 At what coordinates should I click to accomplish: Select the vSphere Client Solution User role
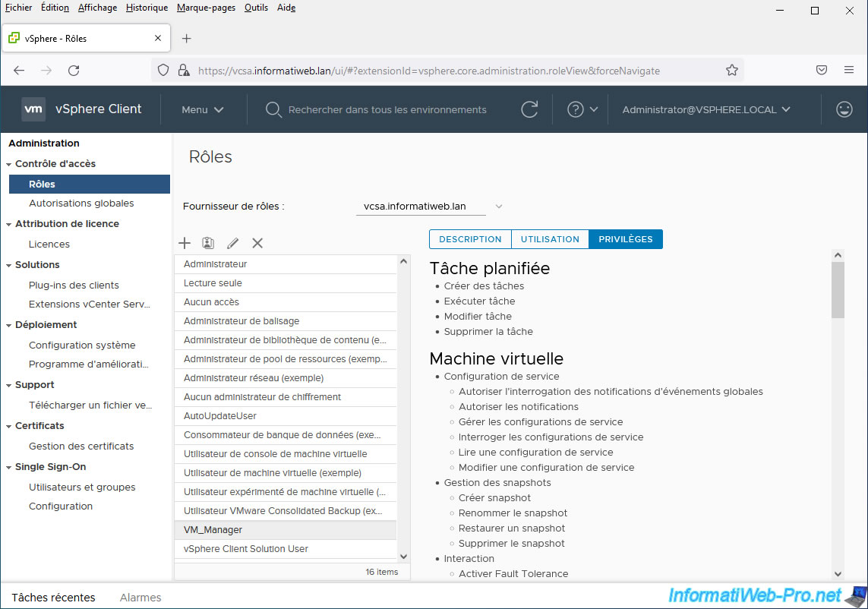286,549
